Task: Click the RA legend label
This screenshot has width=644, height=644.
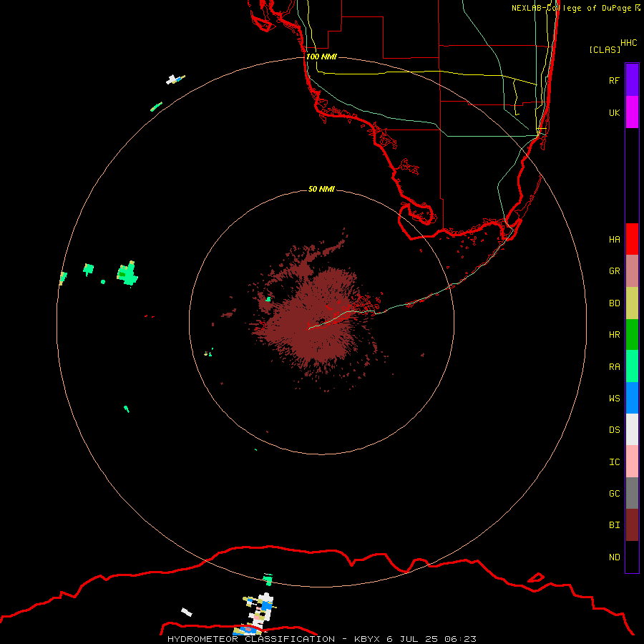Action: click(614, 367)
